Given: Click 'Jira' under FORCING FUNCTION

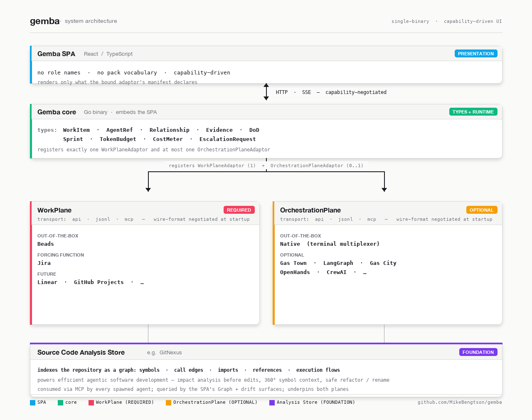Looking at the screenshot, I should [44, 263].
